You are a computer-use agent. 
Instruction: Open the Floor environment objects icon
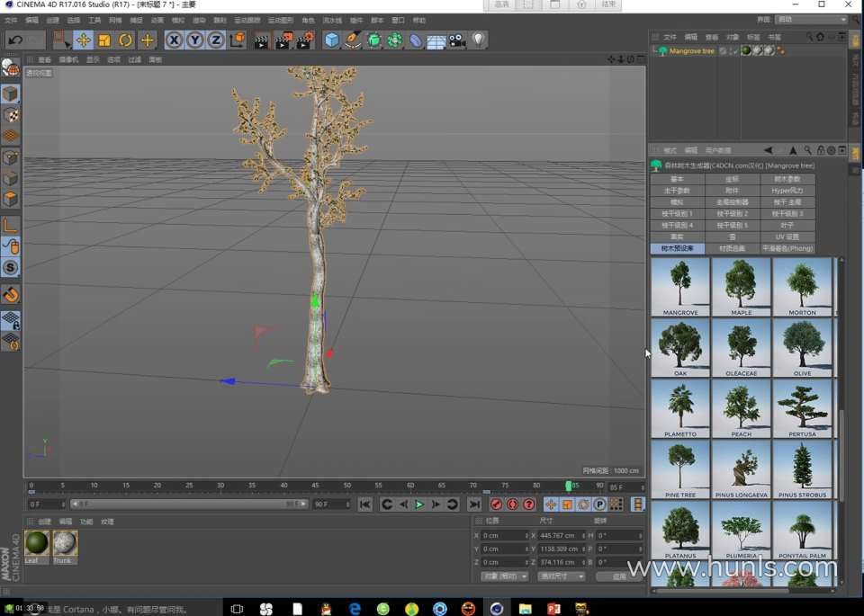[436, 40]
